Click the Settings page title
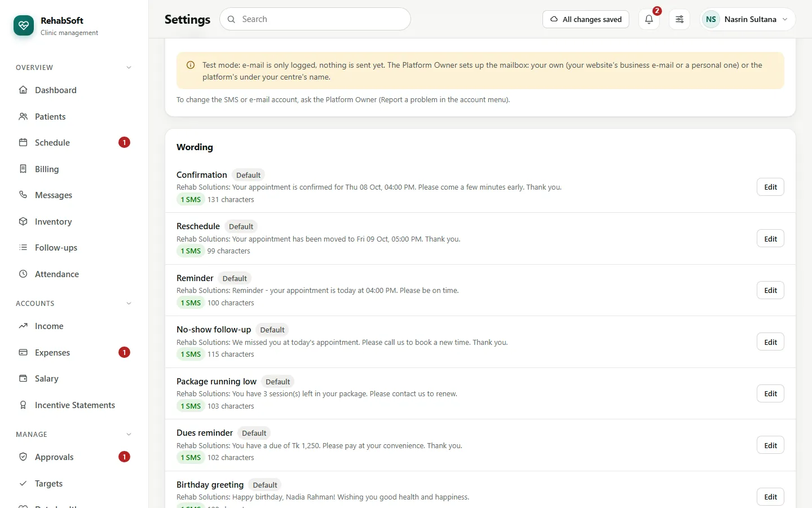Image resolution: width=812 pixels, height=508 pixels. pos(187,19)
